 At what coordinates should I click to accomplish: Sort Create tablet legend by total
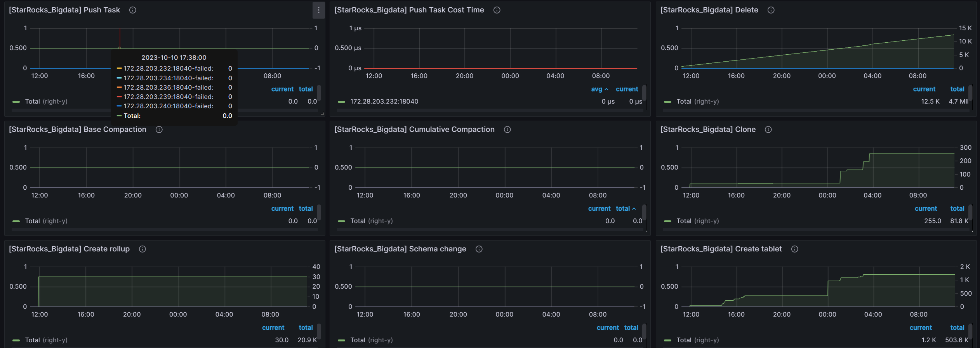pyautogui.click(x=957, y=328)
